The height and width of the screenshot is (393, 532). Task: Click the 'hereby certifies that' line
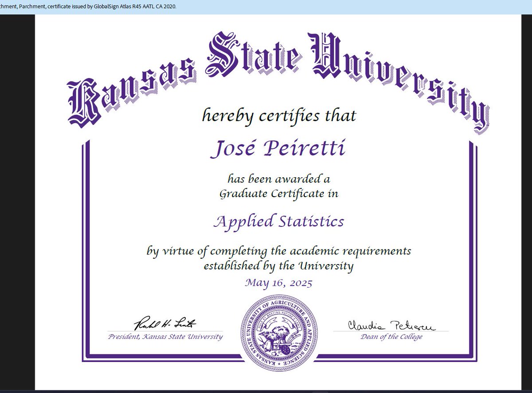click(x=279, y=117)
